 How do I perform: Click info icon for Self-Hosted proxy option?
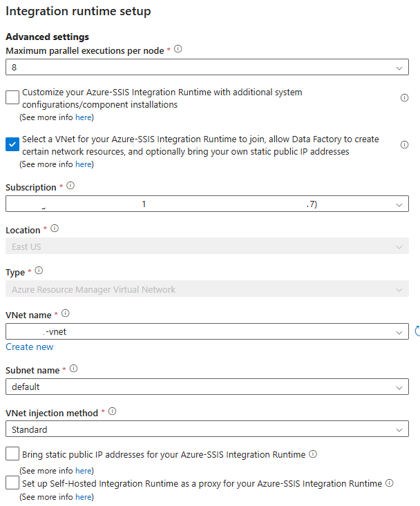390,483
